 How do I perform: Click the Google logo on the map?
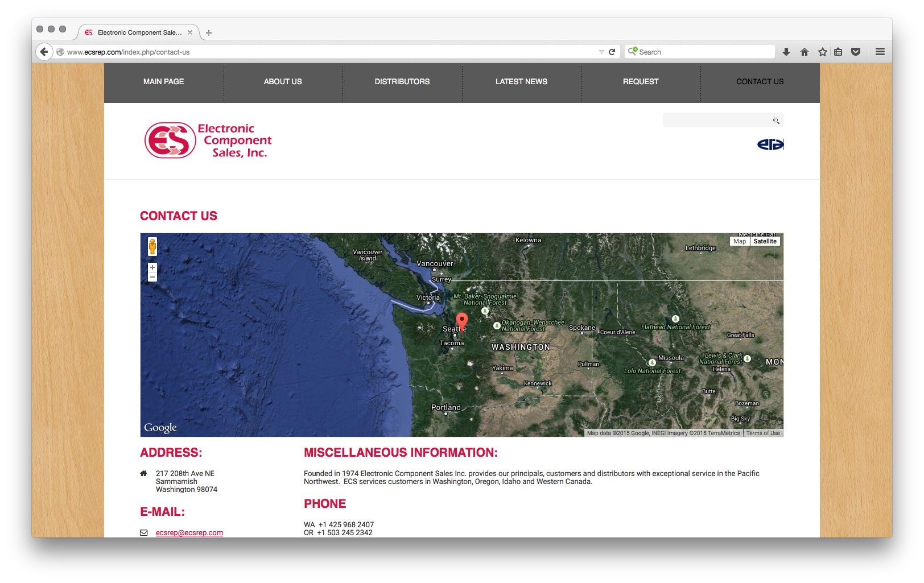160,428
